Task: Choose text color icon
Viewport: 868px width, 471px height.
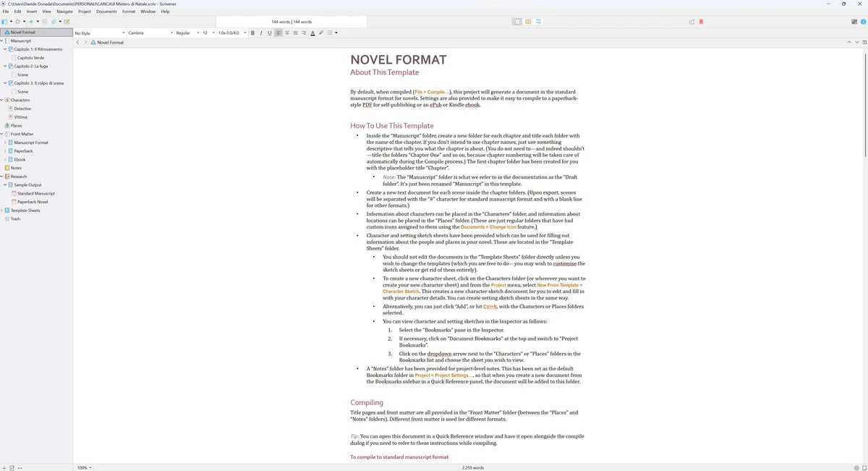Action: coord(312,33)
